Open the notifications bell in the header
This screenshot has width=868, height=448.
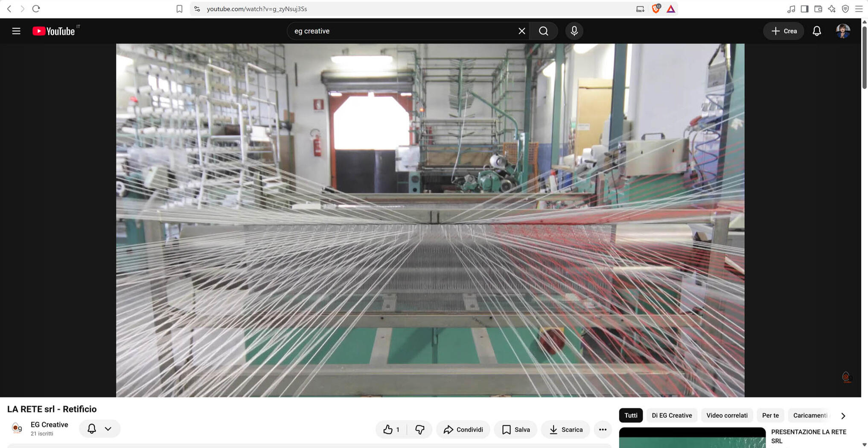tap(816, 31)
